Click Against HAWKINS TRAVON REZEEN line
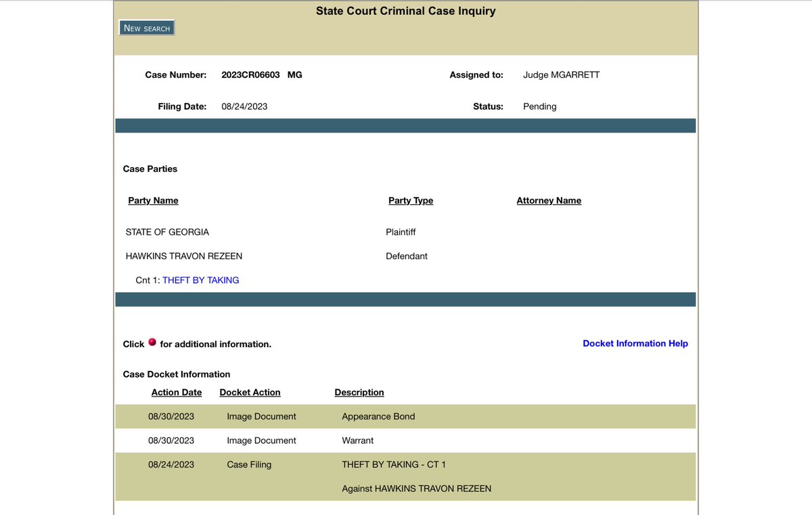Screen dimensions: 812x515 [x=417, y=489]
